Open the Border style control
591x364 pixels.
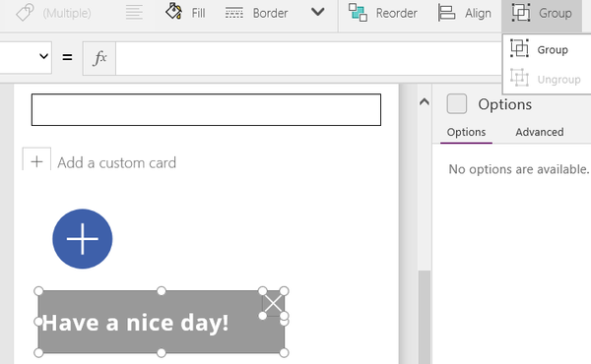(256, 13)
